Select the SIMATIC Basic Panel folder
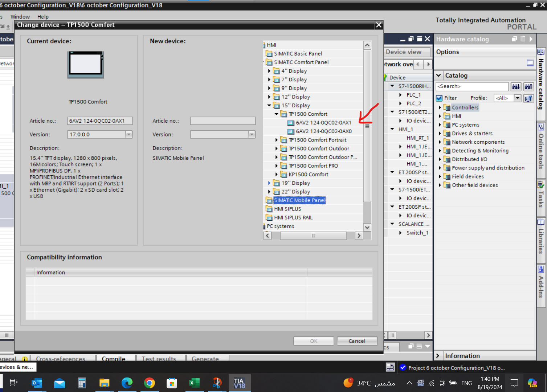Viewport: 547px width, 392px height. coord(298,54)
